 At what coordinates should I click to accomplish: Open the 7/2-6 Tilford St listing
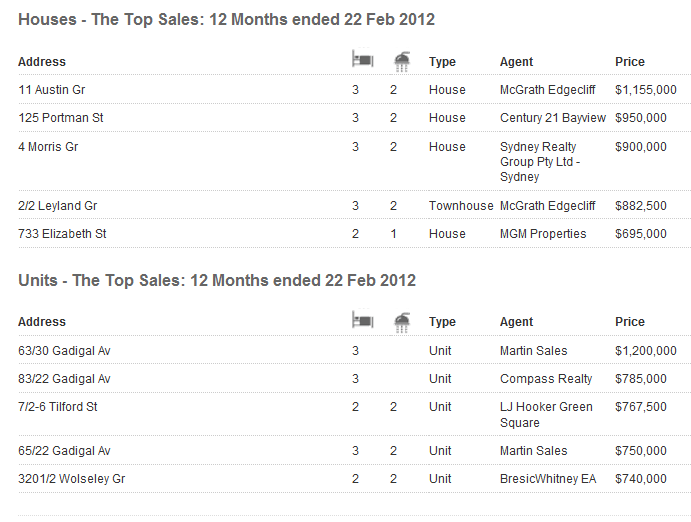[58, 407]
